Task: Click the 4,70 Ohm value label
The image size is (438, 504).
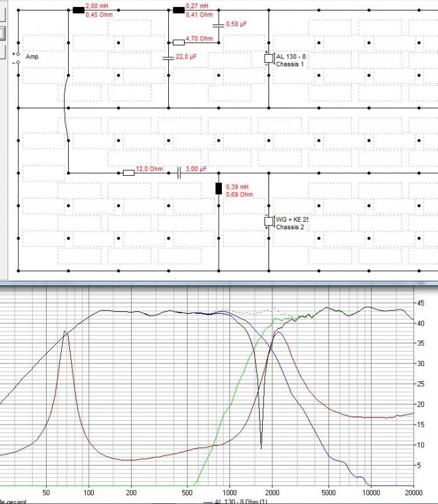Action: tap(199, 38)
